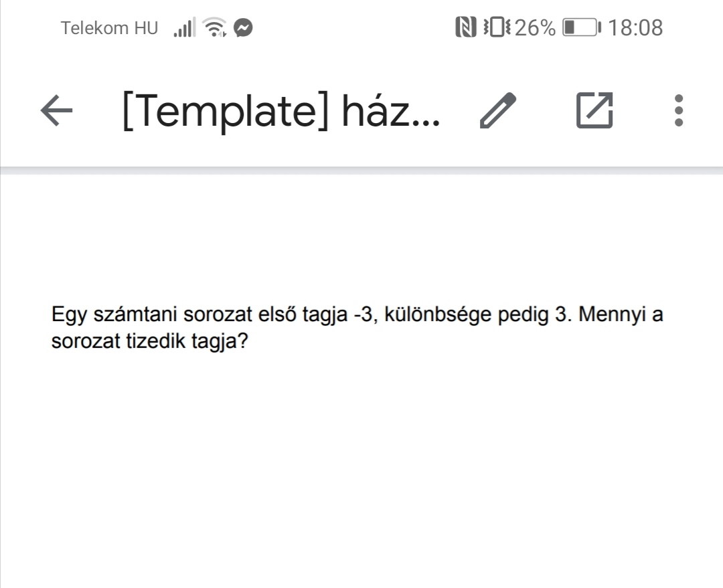Tap the 18:08 clock
Screen dimensions: 723x588
[x=636, y=28]
